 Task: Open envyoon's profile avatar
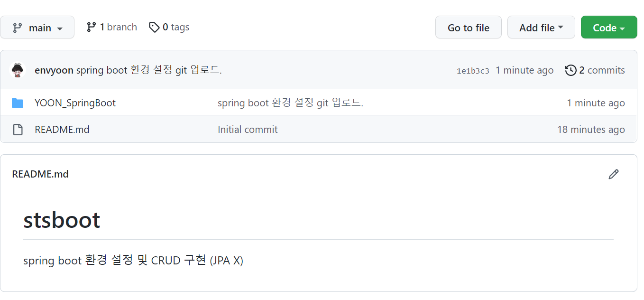[18, 70]
